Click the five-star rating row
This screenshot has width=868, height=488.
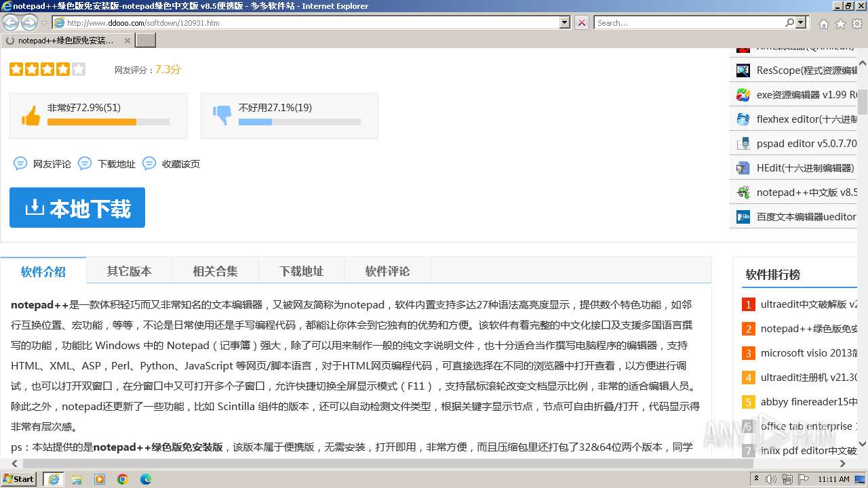(x=47, y=69)
